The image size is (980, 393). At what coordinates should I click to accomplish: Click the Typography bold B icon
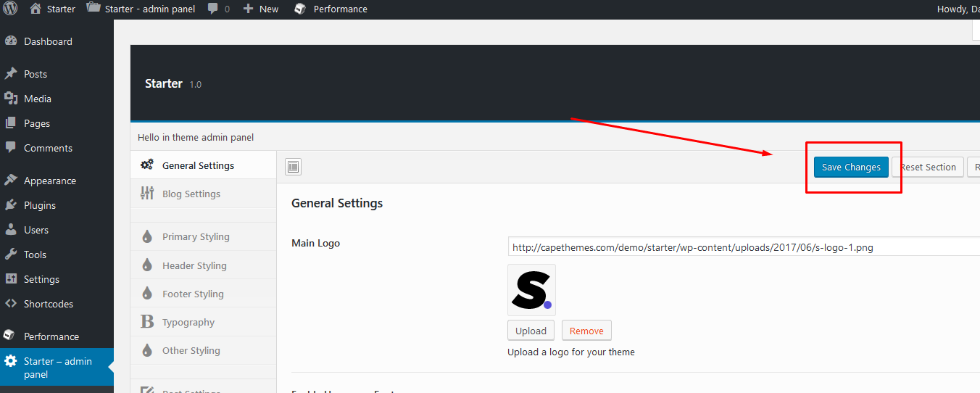(147, 322)
